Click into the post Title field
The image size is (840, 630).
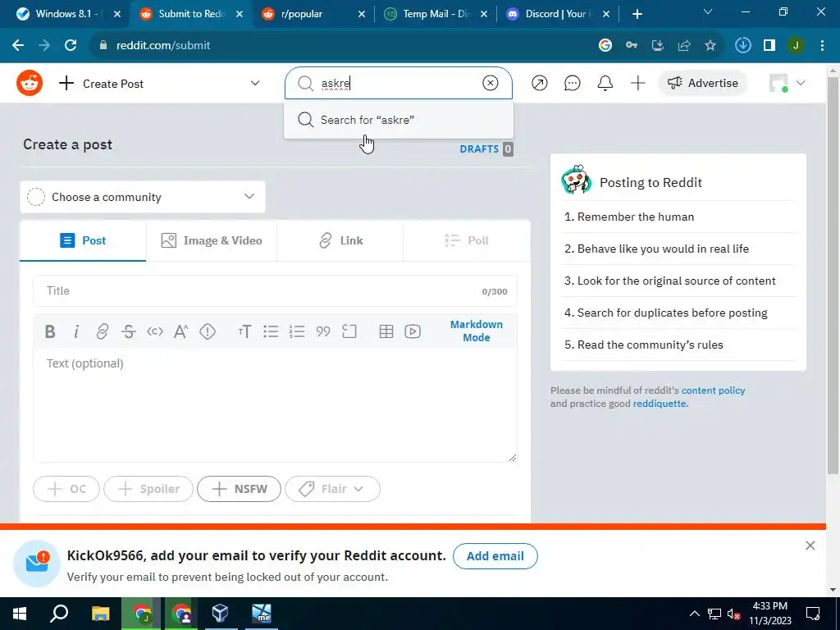[275, 291]
